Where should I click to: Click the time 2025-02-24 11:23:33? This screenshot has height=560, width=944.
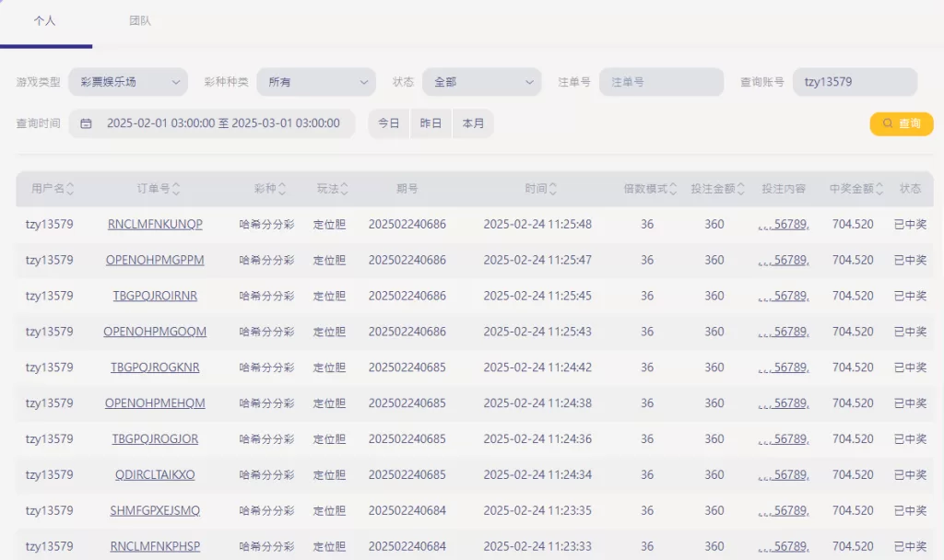(537, 547)
